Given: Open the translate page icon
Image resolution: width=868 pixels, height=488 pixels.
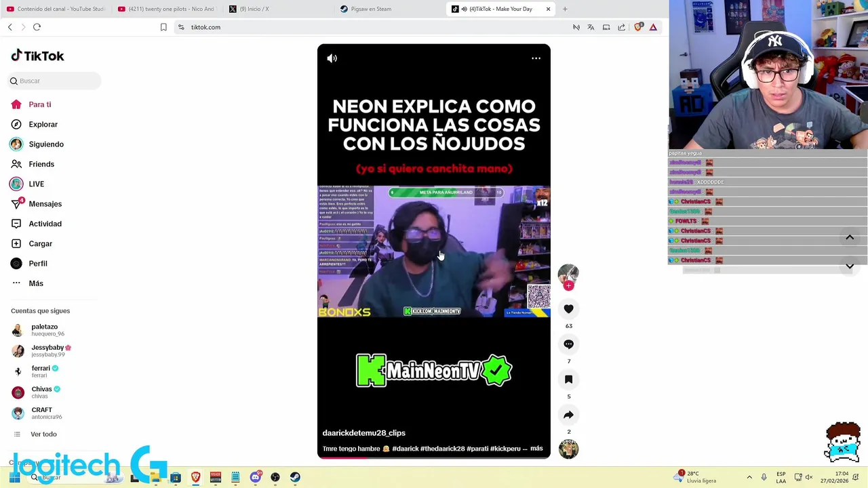Looking at the screenshot, I should coord(591,27).
